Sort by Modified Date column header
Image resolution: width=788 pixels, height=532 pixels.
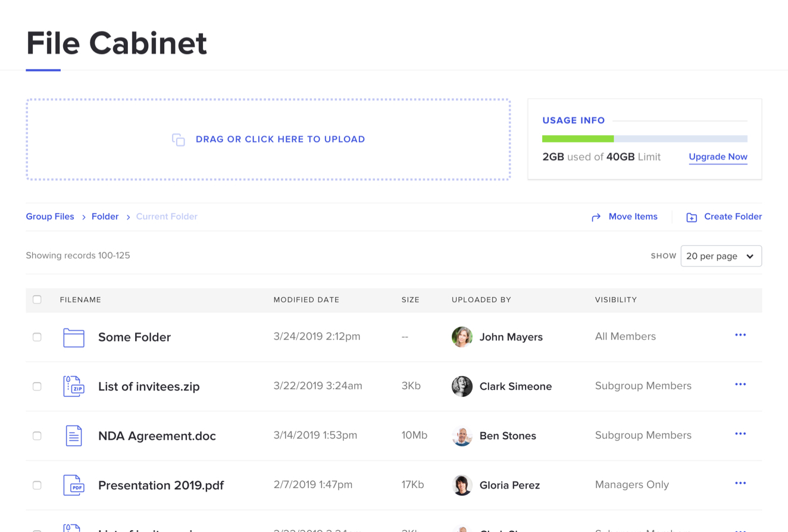(306, 300)
